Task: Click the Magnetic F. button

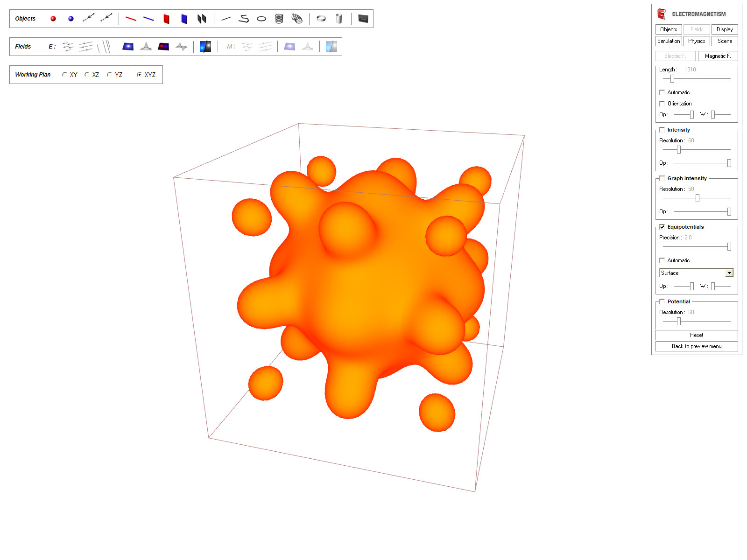Action: point(718,56)
